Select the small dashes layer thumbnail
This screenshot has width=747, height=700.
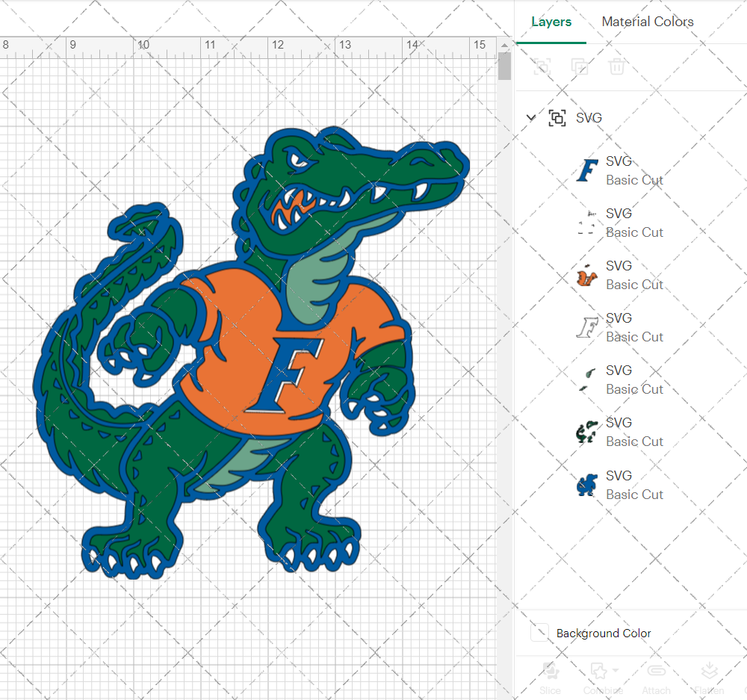(587, 223)
